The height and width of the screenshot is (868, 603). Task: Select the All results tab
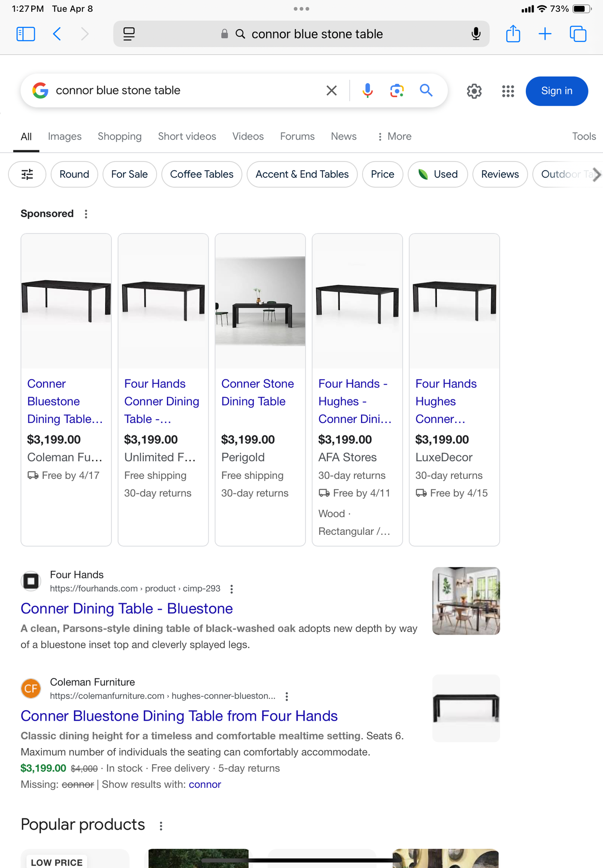(26, 137)
